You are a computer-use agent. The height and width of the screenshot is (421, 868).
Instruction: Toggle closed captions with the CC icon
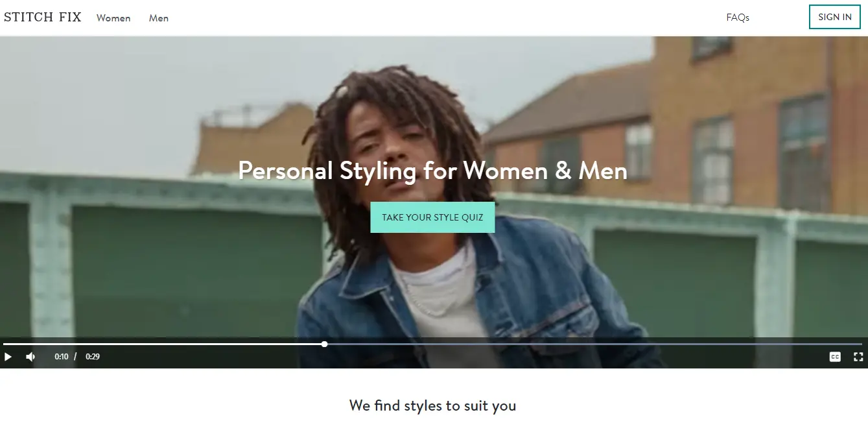[x=835, y=356]
